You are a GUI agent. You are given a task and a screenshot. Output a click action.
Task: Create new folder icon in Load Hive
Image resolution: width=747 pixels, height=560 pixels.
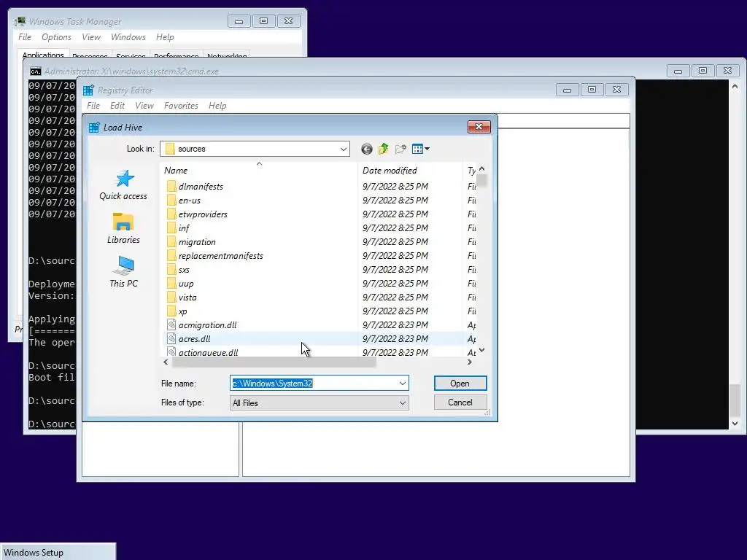pos(400,149)
